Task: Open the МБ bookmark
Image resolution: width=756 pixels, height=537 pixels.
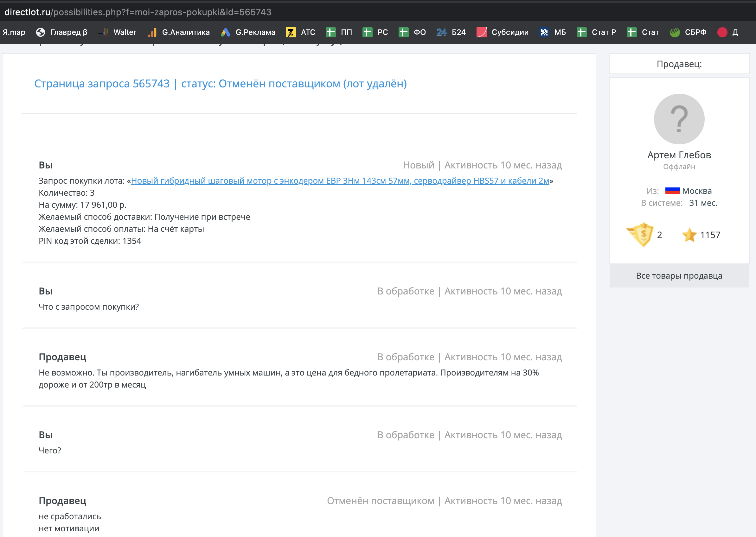Action: coord(560,32)
